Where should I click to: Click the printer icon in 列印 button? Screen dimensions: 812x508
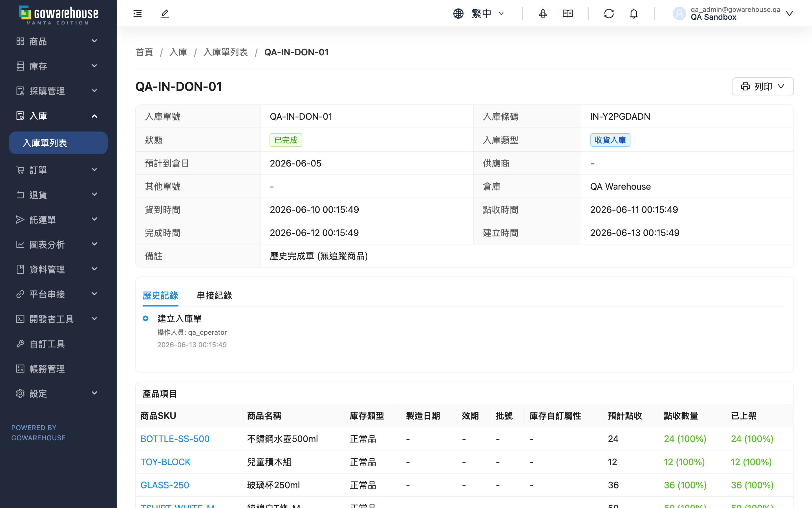coord(745,86)
